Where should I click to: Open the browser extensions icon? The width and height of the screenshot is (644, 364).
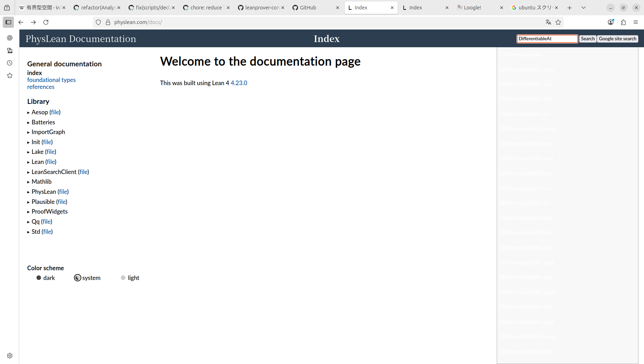(623, 22)
